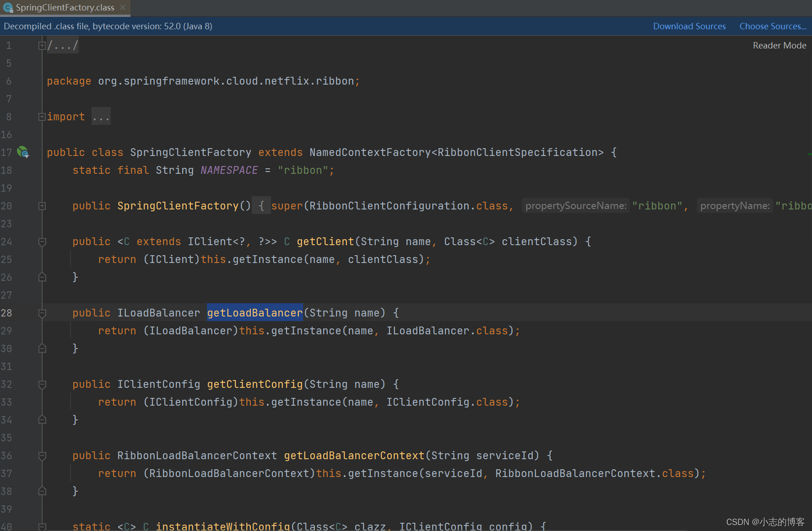Expand the folded header comment on line 1

(x=42, y=45)
